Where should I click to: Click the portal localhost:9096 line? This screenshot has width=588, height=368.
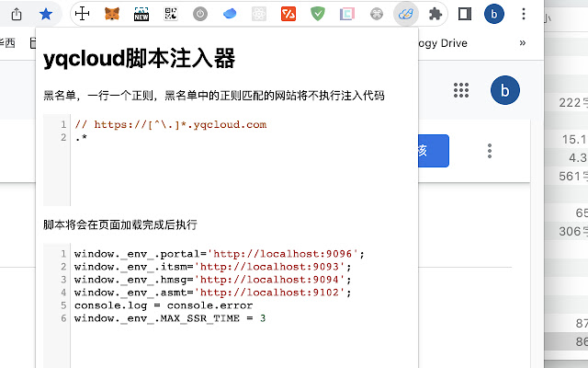[x=219, y=254]
